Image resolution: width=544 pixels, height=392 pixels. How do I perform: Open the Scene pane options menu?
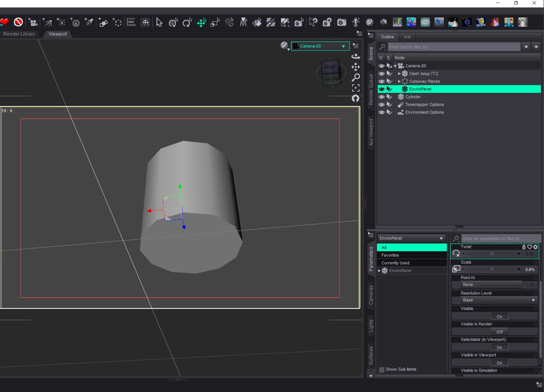click(x=370, y=35)
